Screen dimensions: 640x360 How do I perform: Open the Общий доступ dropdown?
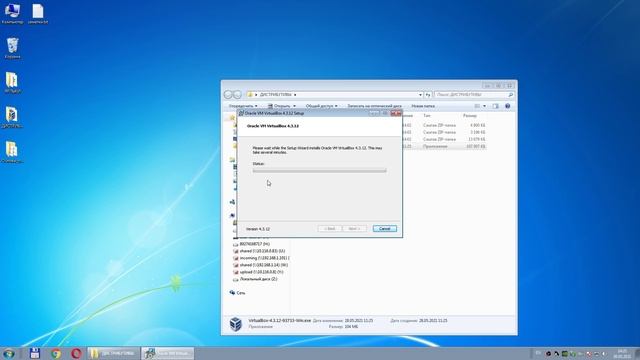coord(322,106)
